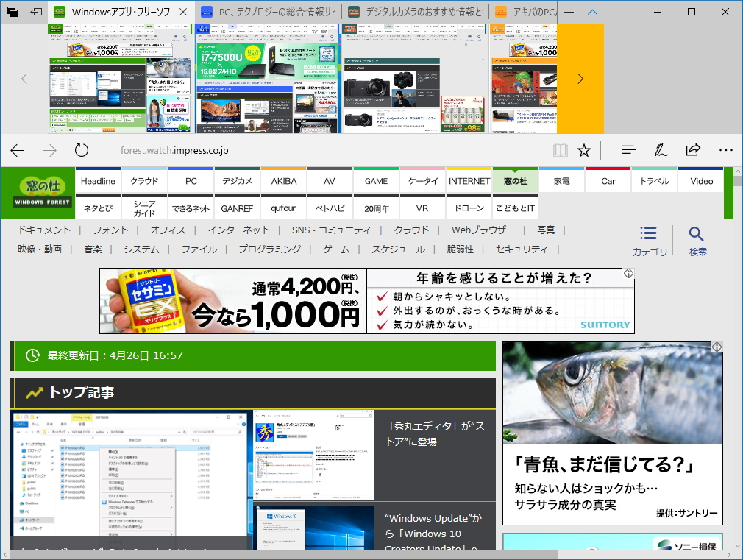743x560 pixels.
Task: Open デジカメ navigation item
Action: [238, 181]
